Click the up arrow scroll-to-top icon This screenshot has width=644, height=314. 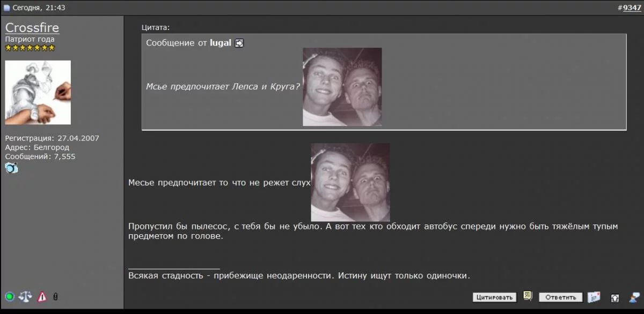click(x=615, y=297)
